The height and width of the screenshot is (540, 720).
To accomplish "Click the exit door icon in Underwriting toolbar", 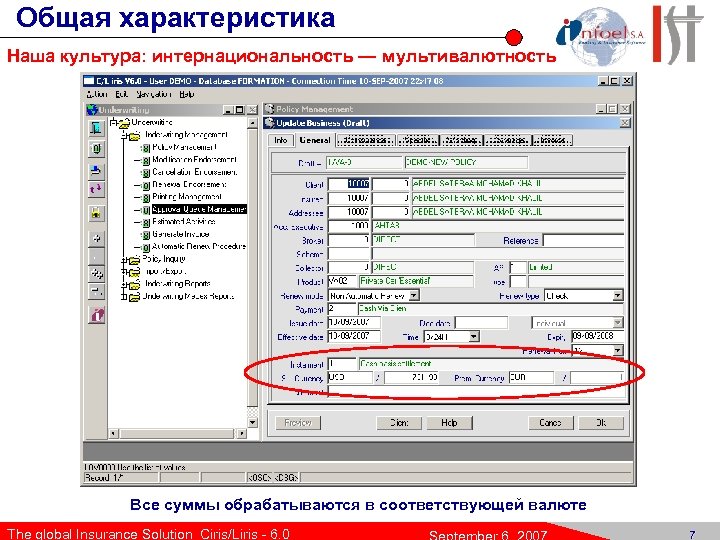I will tap(96, 128).
